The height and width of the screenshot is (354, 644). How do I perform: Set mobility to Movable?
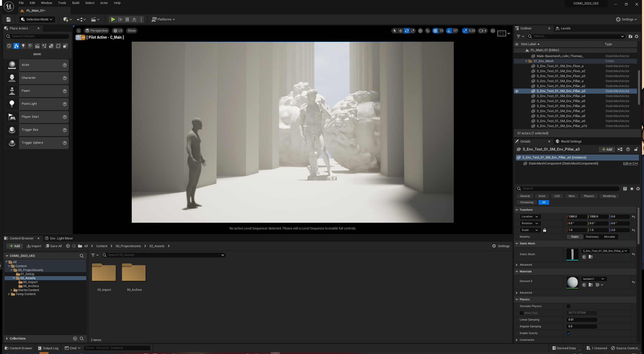(609, 237)
